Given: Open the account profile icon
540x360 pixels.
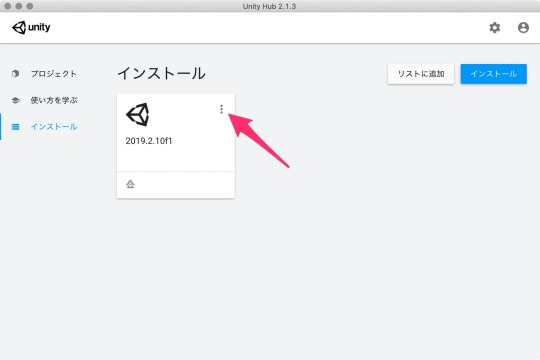Looking at the screenshot, I should (523, 28).
